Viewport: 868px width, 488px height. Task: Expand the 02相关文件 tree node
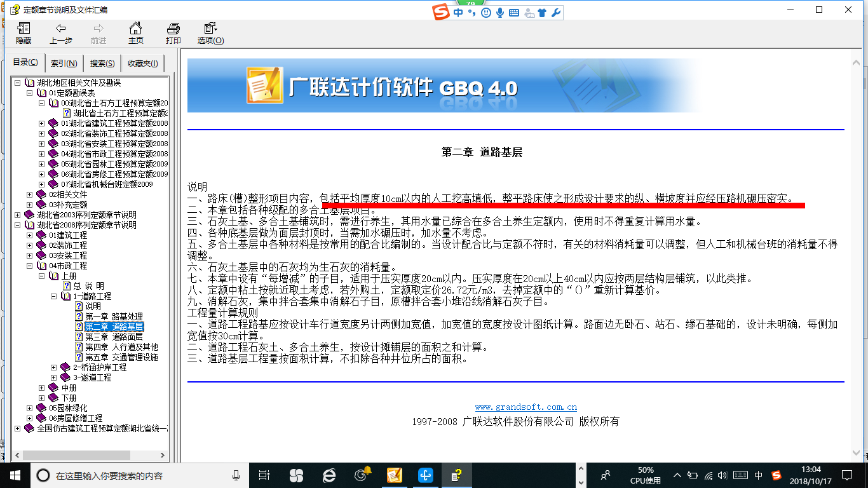pos(29,194)
